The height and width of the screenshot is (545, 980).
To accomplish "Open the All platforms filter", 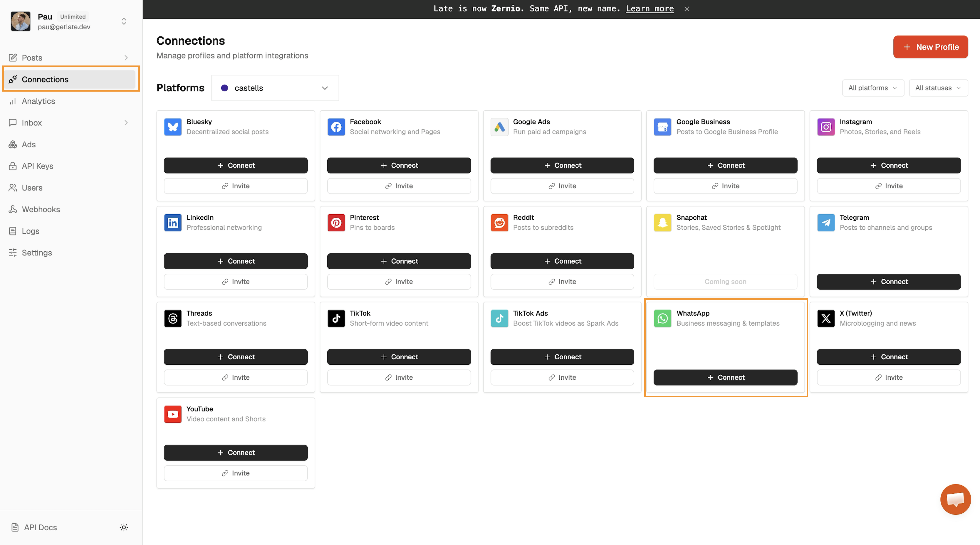I will coord(872,88).
